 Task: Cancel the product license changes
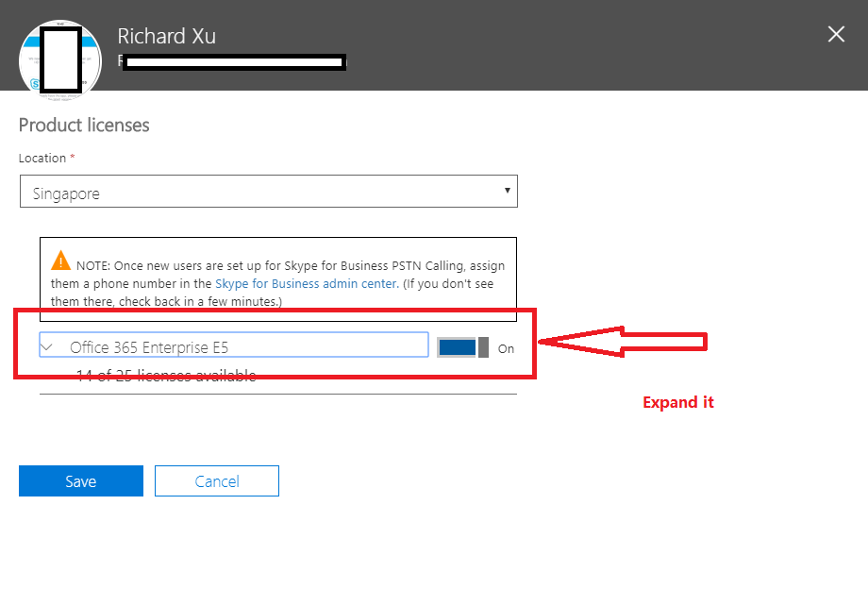pos(217,481)
